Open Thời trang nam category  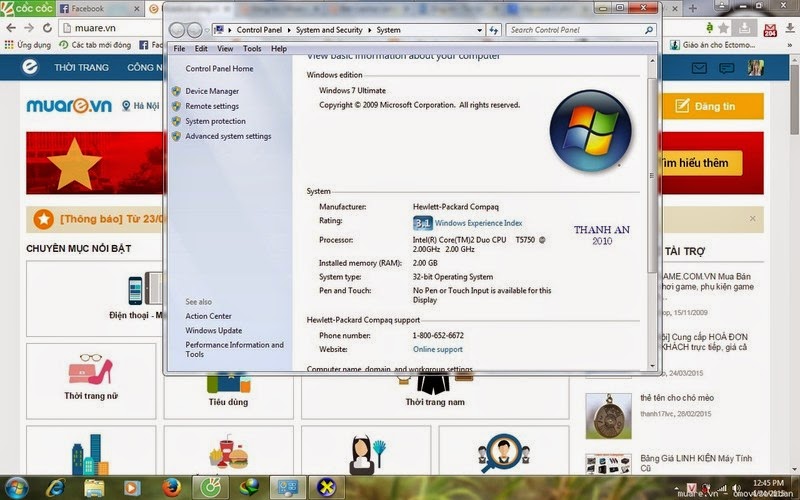point(435,395)
